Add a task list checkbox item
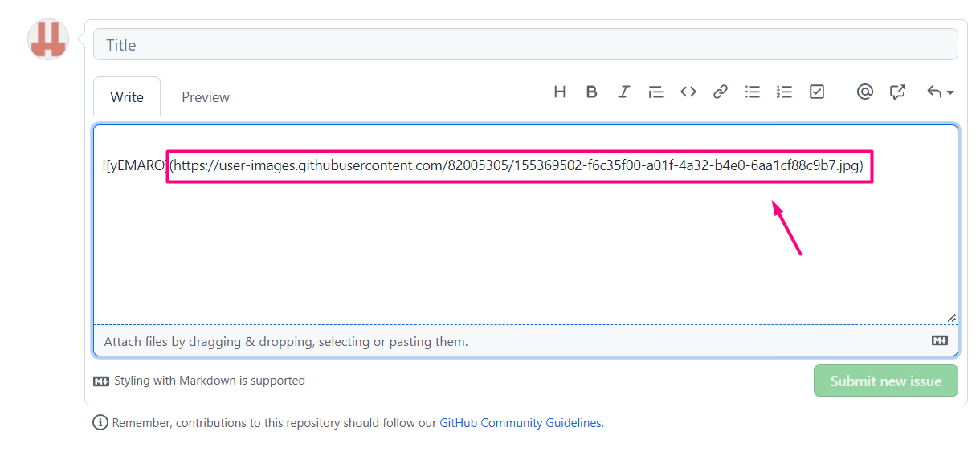 point(817,92)
